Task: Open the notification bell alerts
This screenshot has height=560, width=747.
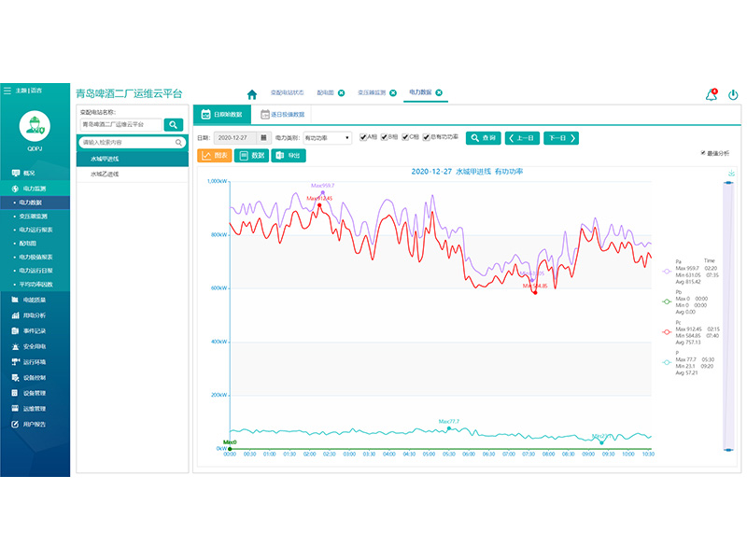Action: 711,94
